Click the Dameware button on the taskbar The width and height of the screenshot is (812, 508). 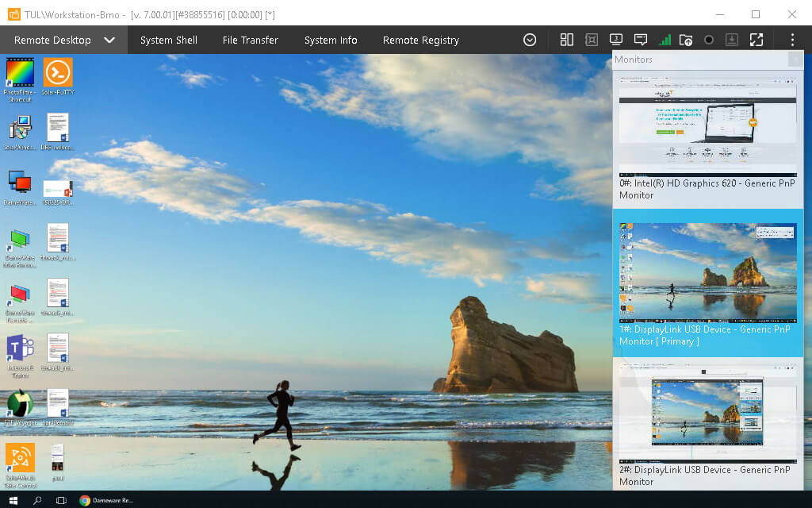[107, 500]
